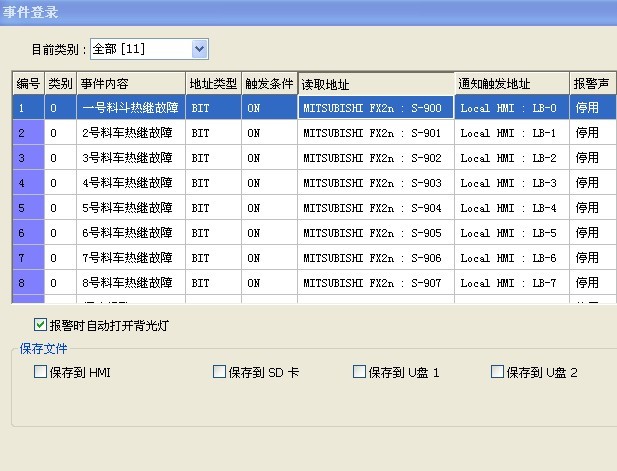Click row number 8 cell
The image size is (617, 471).
(28, 283)
